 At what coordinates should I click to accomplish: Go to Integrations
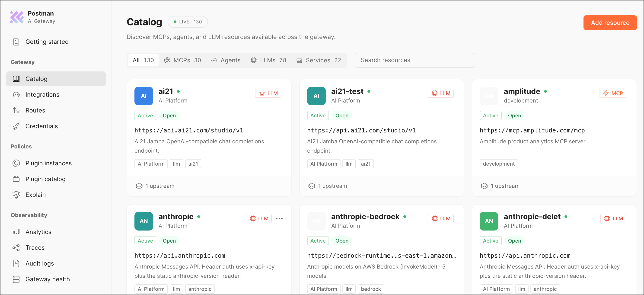(x=55, y=94)
